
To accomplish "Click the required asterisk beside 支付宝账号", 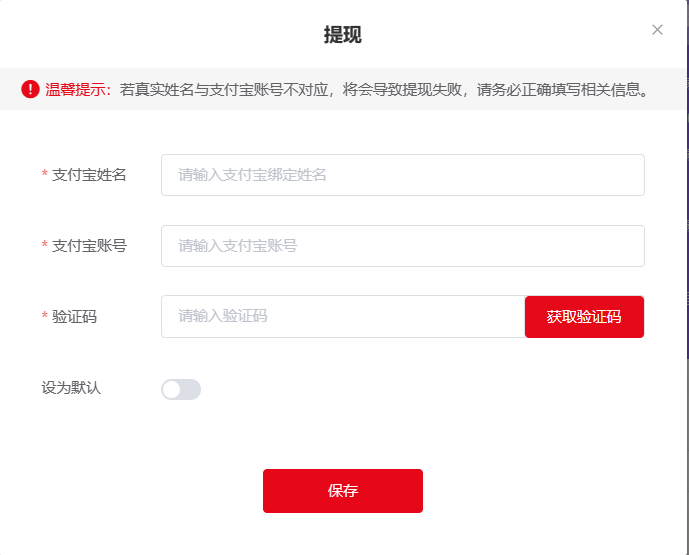I will click(x=44, y=245).
